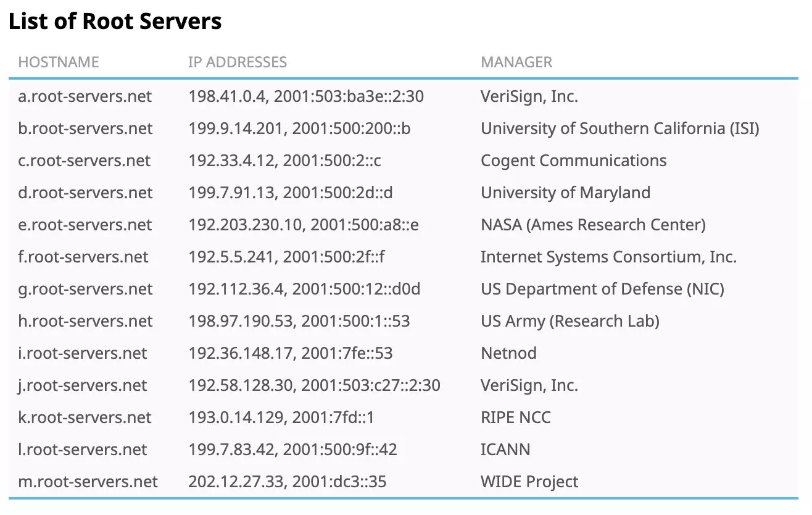Click University of Maryland manager cell
Viewport: 812px width, 515px height.
pos(565,193)
